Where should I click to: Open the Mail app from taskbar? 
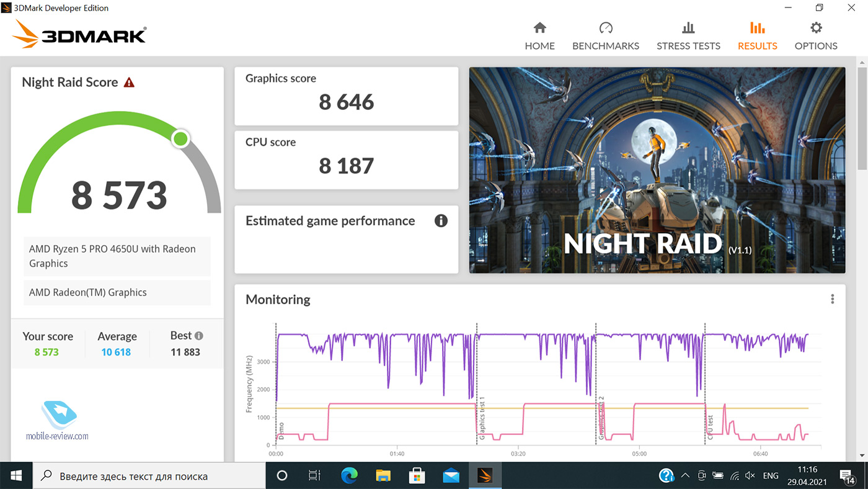[x=451, y=476]
